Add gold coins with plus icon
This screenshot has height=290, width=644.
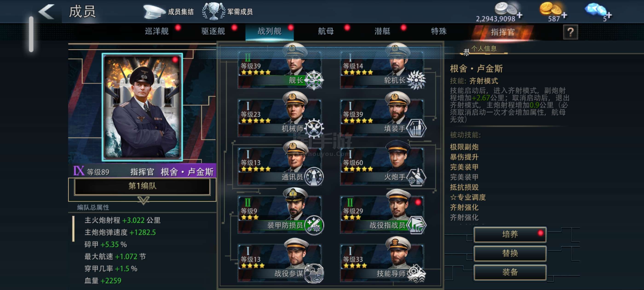pos(564,15)
